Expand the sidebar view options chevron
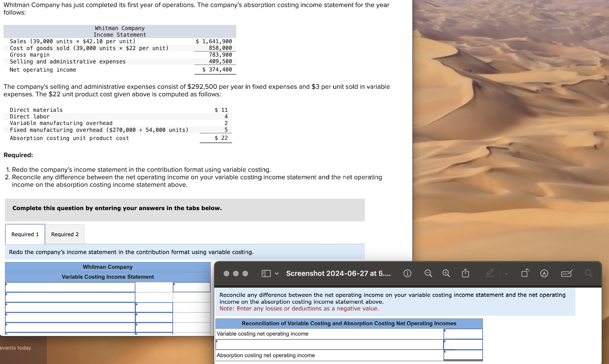The height and width of the screenshot is (364, 609). pyautogui.click(x=277, y=274)
